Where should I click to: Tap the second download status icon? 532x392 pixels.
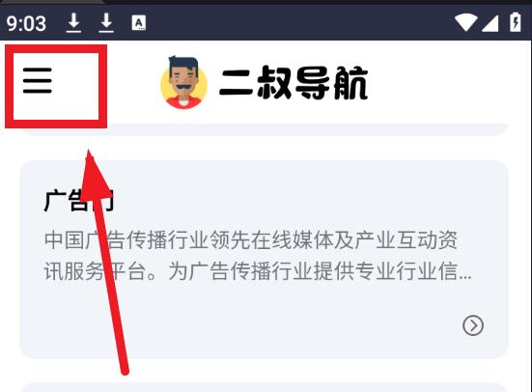106,23
